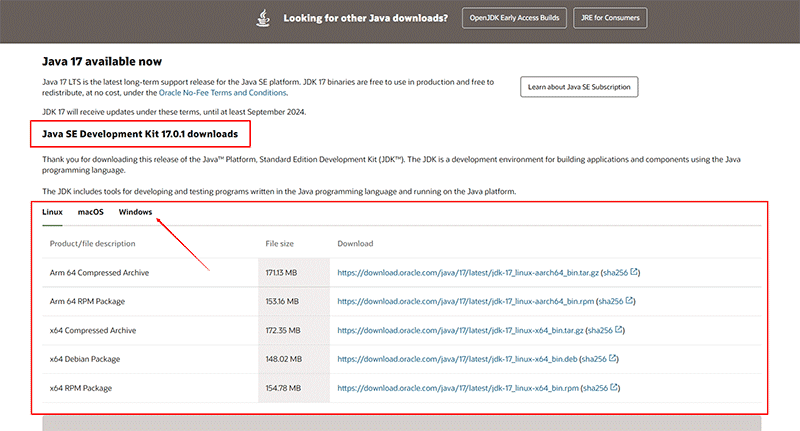
Task: Select Arm 64 RPM Package text
Action: (x=87, y=301)
